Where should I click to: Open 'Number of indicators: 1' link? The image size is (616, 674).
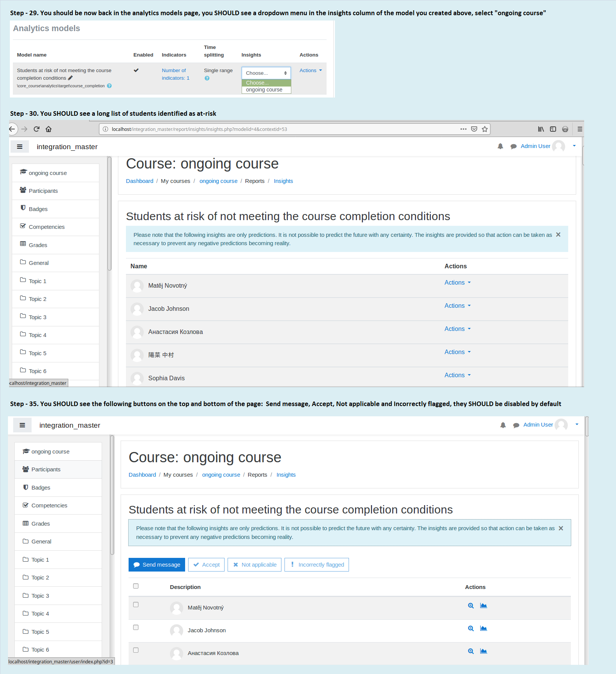[x=175, y=74]
